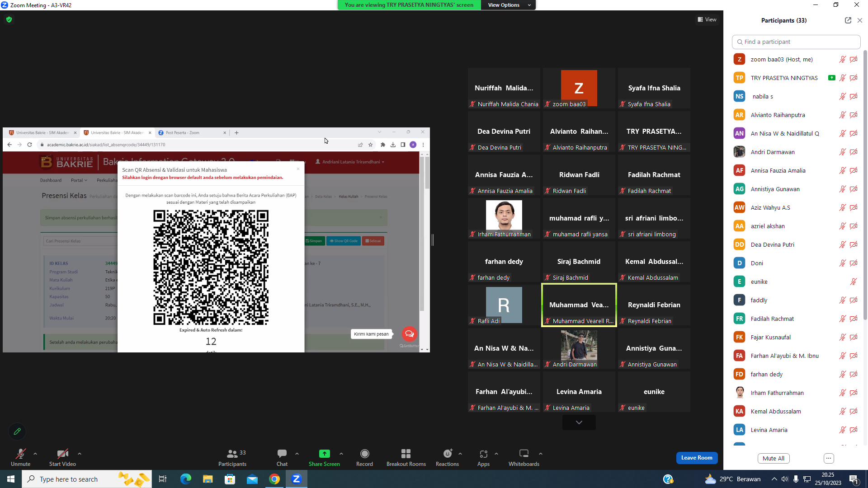Open the View Options dropdown
This screenshot has height=488, width=868.
tap(508, 5)
